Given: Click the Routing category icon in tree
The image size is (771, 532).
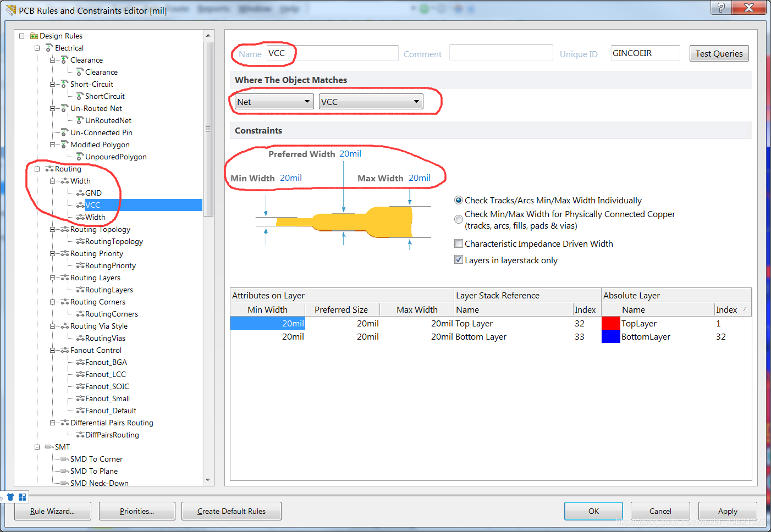Looking at the screenshot, I should pyautogui.click(x=49, y=169).
